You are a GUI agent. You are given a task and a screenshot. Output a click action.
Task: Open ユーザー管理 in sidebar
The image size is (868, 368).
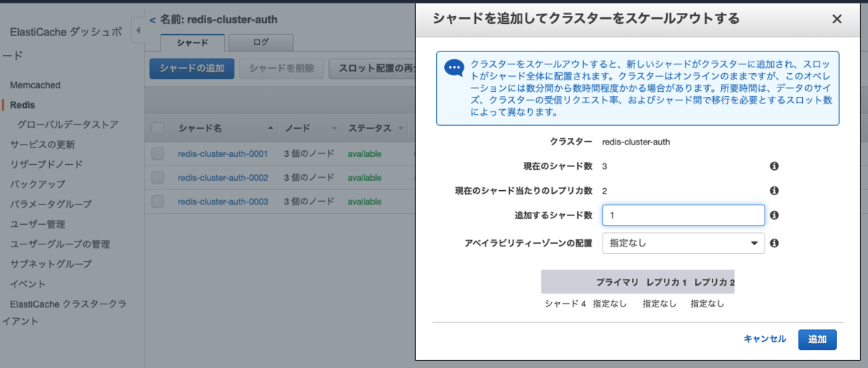38,224
